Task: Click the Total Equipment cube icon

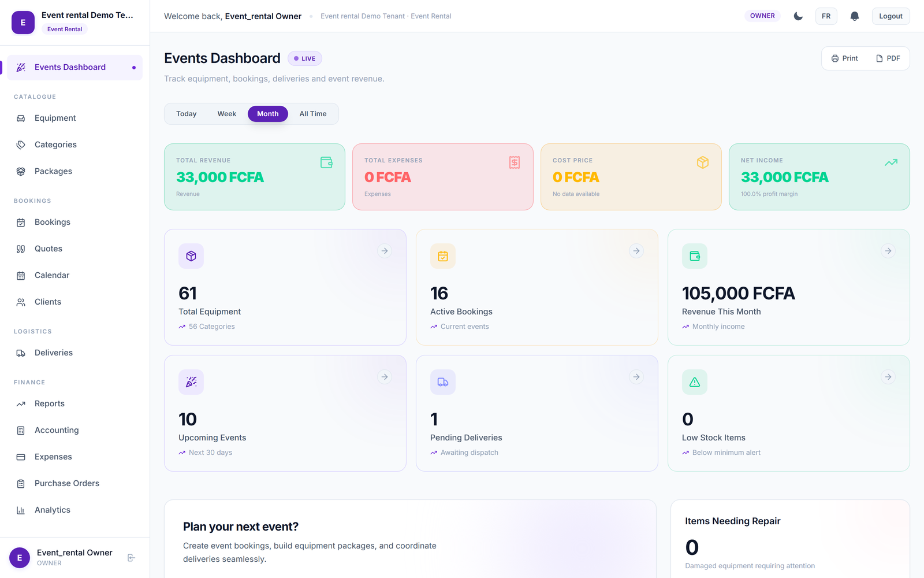Action: pos(191,256)
